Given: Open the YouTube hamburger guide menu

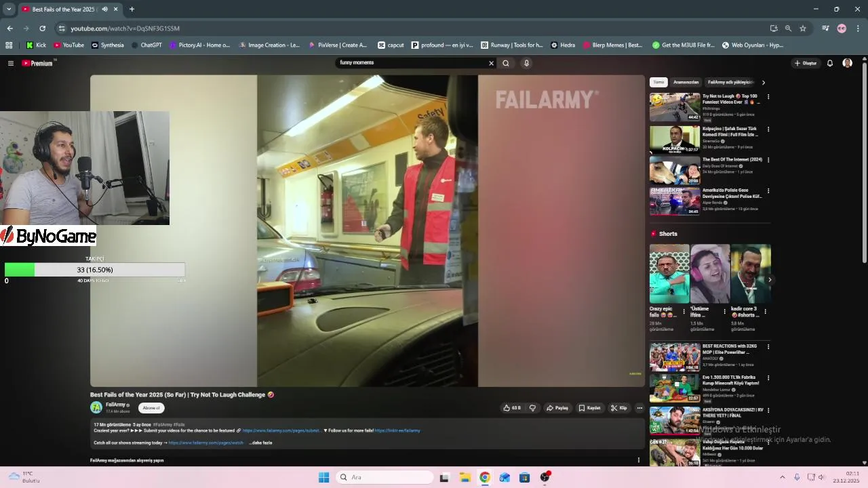Looking at the screenshot, I should tap(11, 63).
